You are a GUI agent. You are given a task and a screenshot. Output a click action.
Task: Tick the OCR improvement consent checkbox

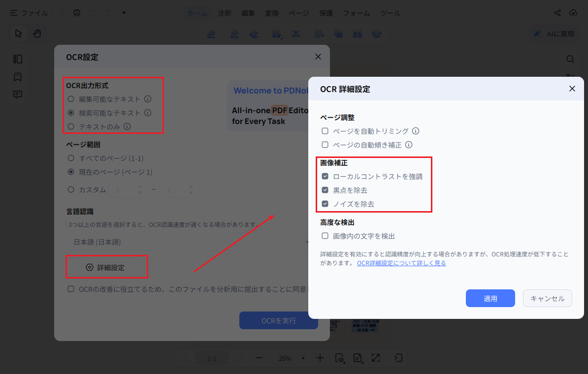coord(71,289)
